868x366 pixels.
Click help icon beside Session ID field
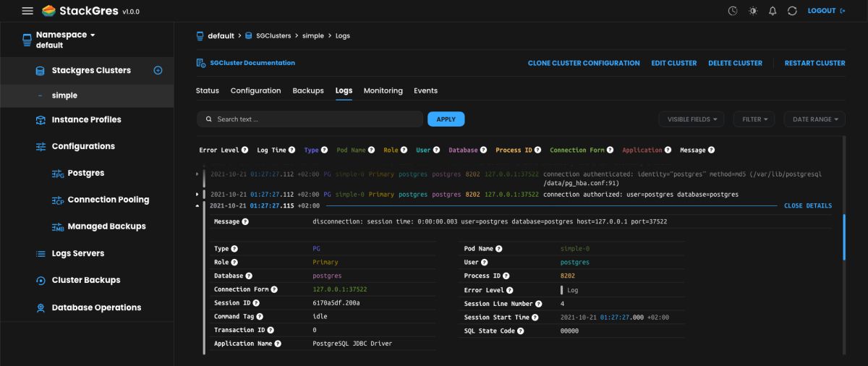pyautogui.click(x=258, y=302)
